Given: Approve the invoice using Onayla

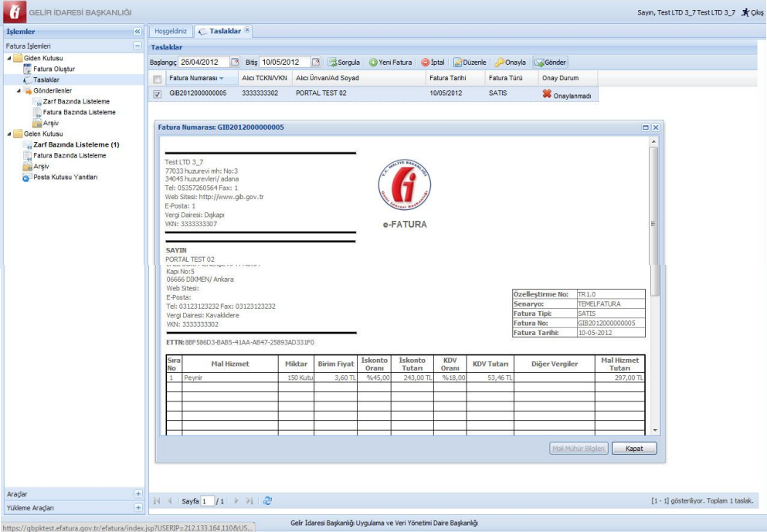Looking at the screenshot, I should (x=511, y=63).
